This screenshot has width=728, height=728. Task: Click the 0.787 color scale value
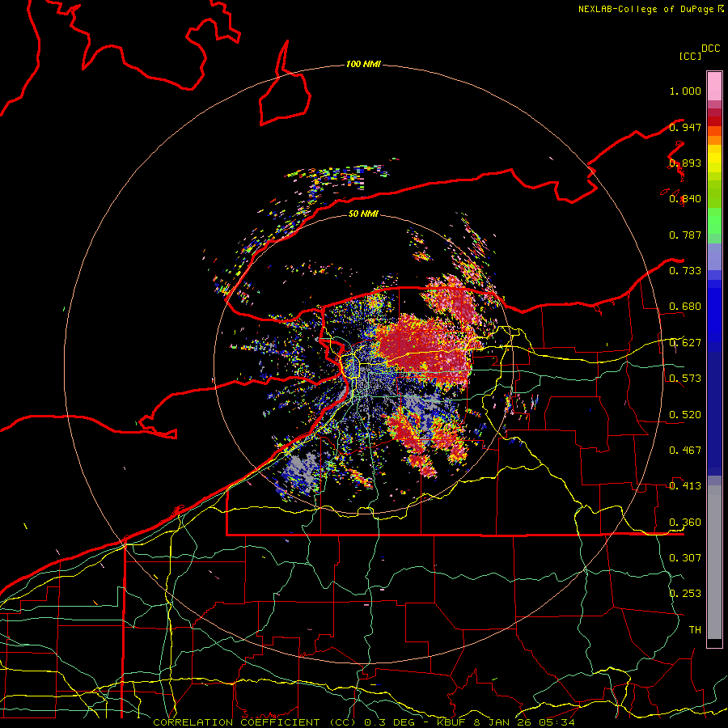[685, 235]
